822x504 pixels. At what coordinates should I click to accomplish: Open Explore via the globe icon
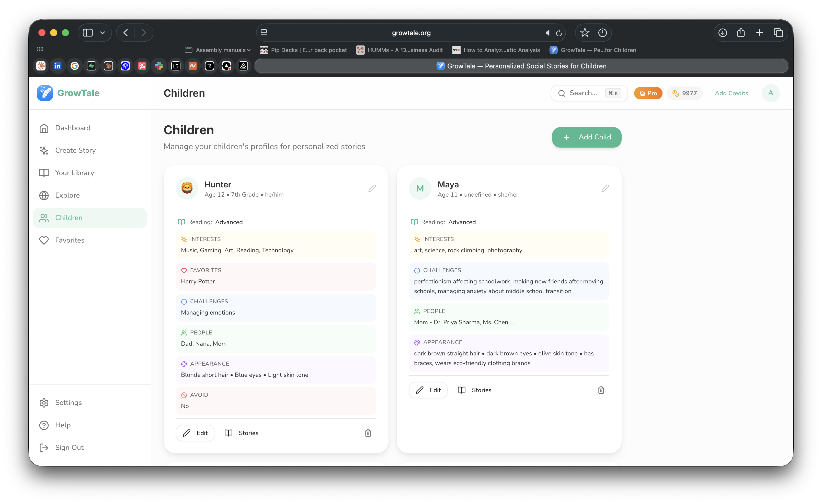pos(44,195)
